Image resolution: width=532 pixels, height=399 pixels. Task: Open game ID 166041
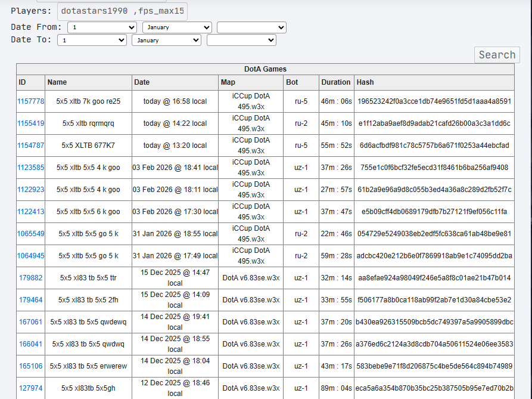point(30,344)
